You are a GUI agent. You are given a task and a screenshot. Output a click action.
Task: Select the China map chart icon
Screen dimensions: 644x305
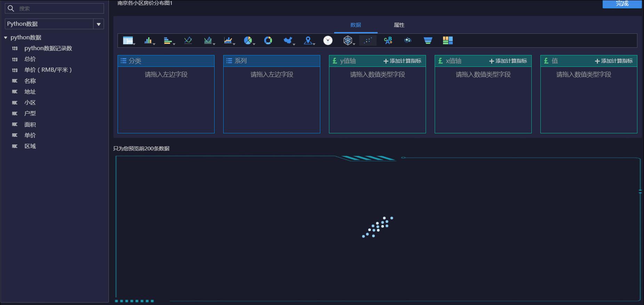coord(288,40)
